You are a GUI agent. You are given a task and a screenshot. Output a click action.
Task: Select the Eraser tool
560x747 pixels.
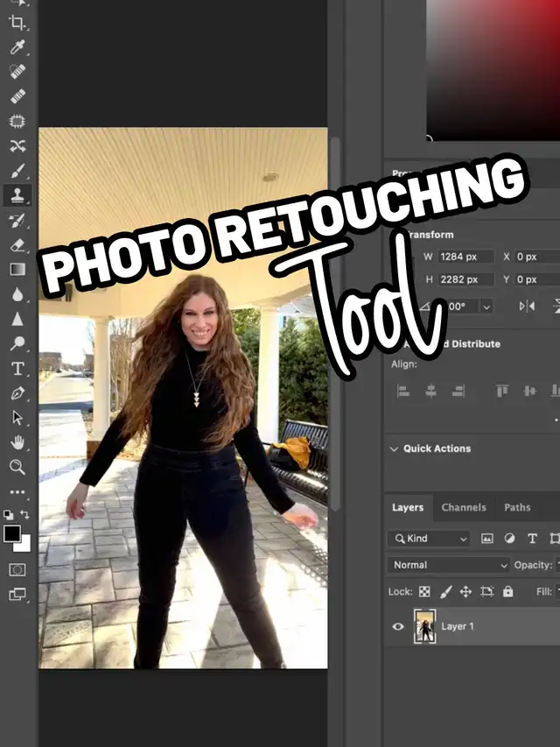click(x=17, y=245)
